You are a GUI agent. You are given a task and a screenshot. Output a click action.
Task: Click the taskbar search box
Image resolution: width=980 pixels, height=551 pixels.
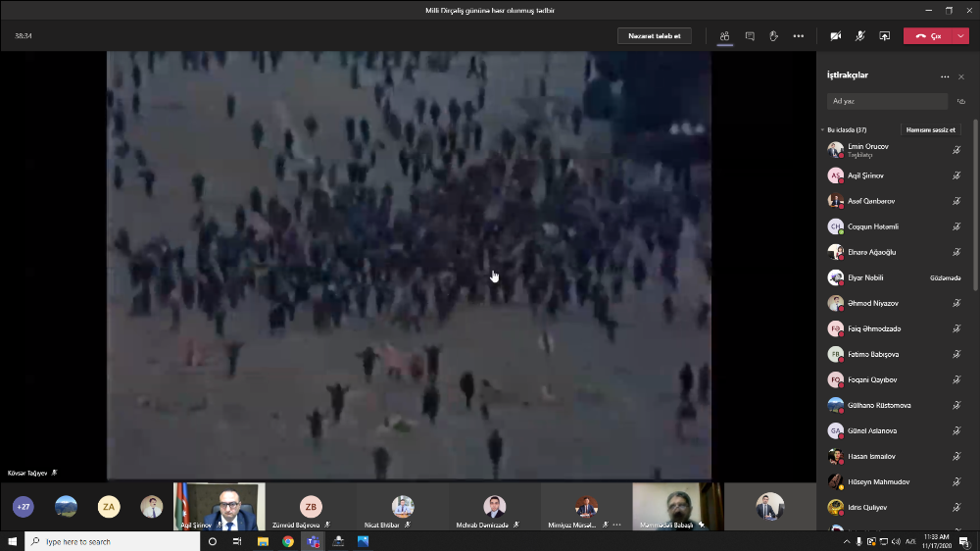coord(113,541)
